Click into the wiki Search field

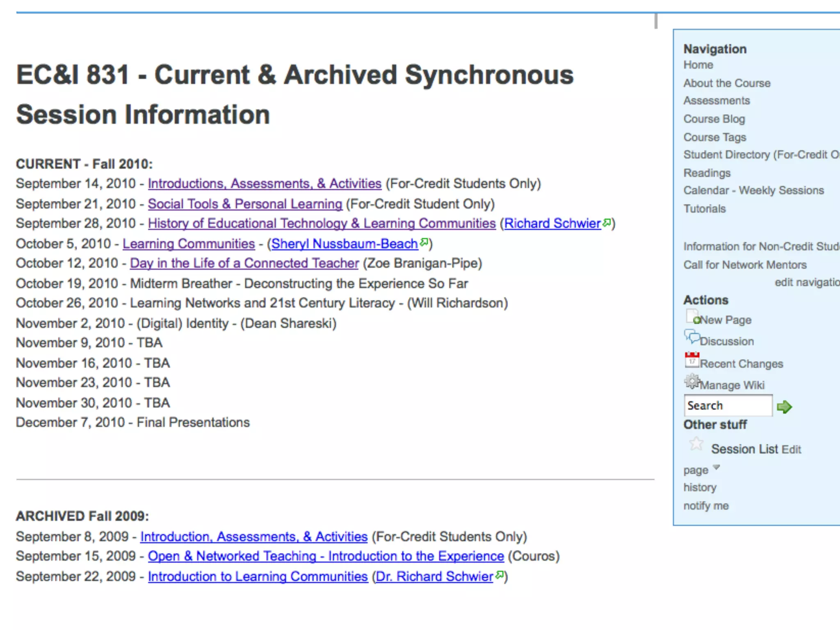pos(728,406)
